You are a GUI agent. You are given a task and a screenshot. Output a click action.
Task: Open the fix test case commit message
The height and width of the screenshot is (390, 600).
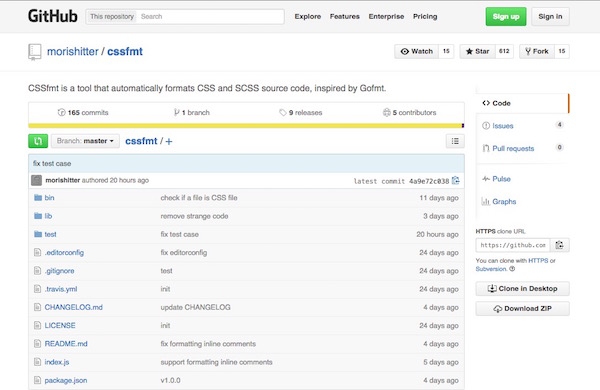click(52, 163)
